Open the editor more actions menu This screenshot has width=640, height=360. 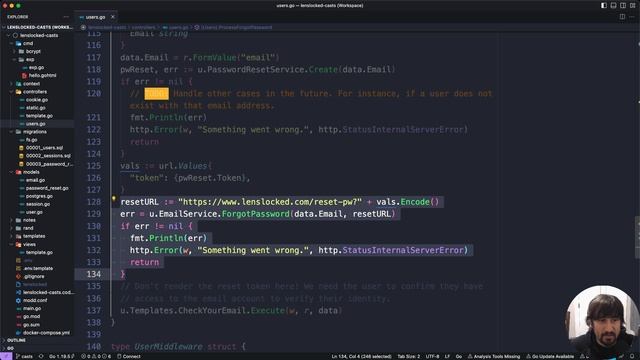coord(632,17)
